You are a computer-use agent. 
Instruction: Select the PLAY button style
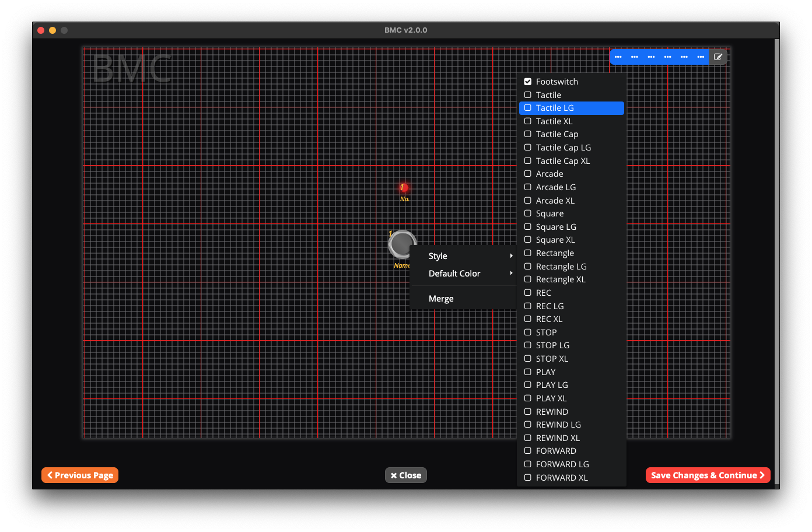pos(572,372)
